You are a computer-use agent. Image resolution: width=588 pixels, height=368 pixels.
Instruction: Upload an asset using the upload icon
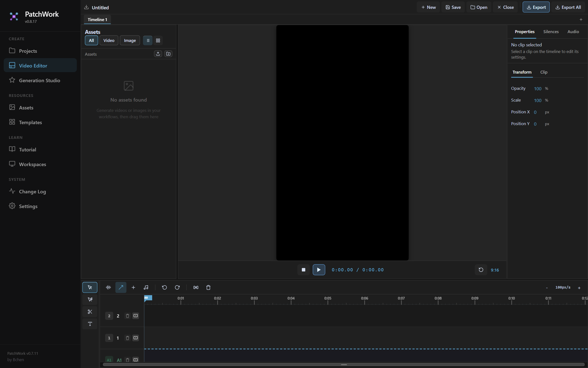pos(158,54)
